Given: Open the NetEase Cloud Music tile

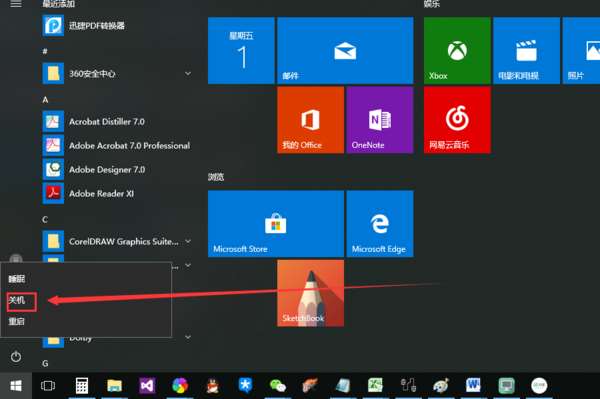Looking at the screenshot, I should coord(457,120).
